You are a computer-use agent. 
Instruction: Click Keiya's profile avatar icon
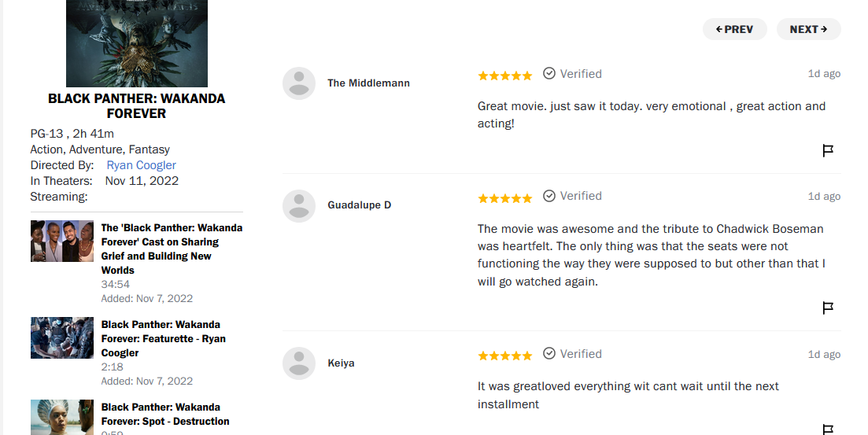point(299,363)
